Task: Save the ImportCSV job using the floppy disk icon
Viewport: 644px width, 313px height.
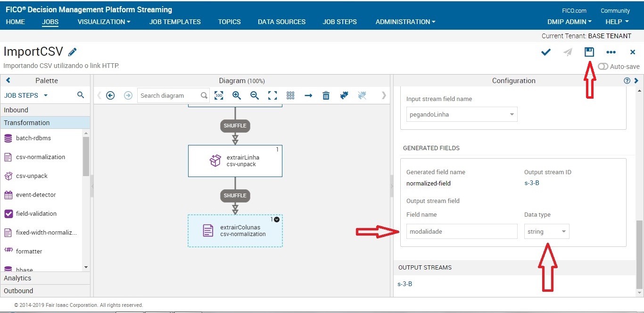Action: click(x=589, y=52)
